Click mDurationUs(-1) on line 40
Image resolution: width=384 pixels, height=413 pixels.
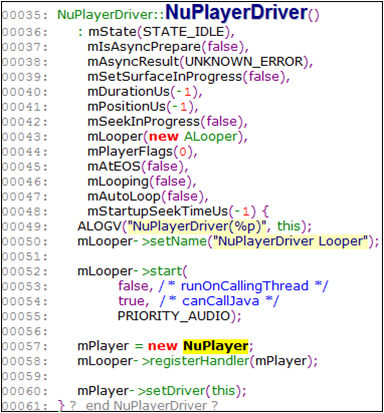point(142,92)
